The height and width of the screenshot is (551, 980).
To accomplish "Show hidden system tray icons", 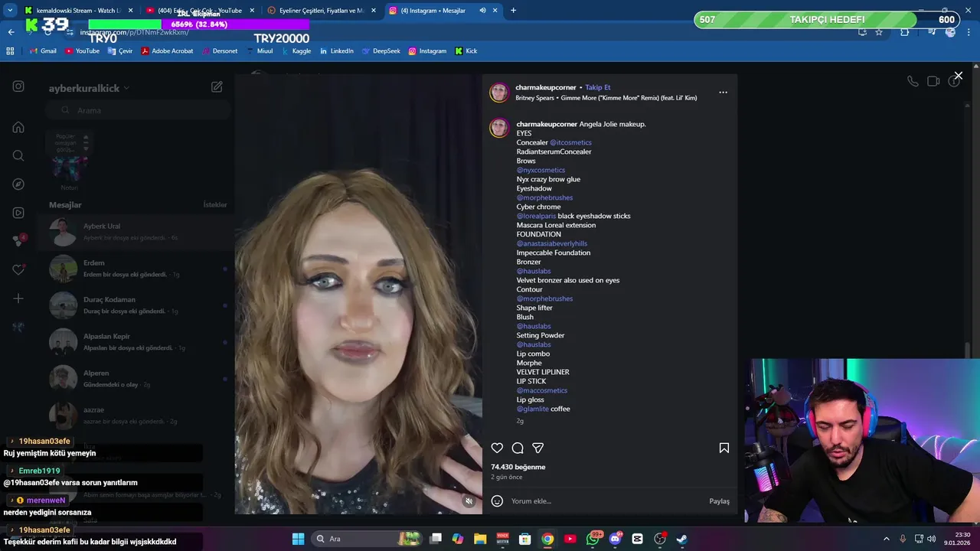I will pos(887,539).
